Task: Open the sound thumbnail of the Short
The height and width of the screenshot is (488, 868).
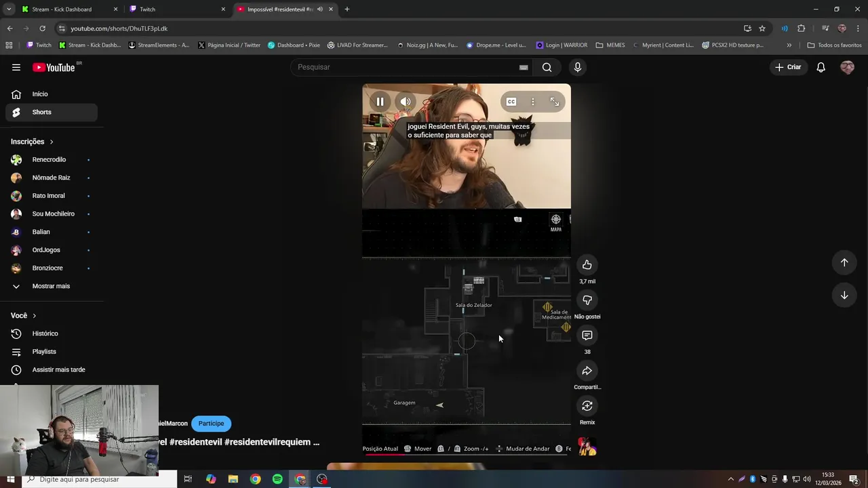Action: 587,447
